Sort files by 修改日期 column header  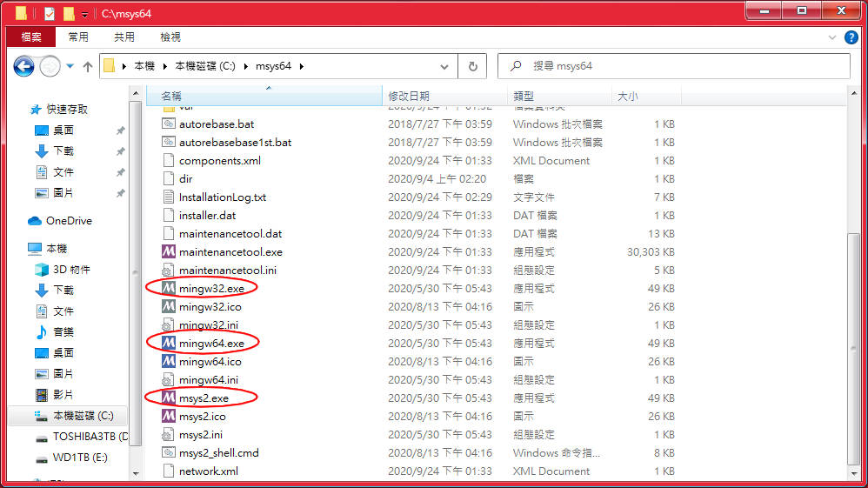coord(444,96)
